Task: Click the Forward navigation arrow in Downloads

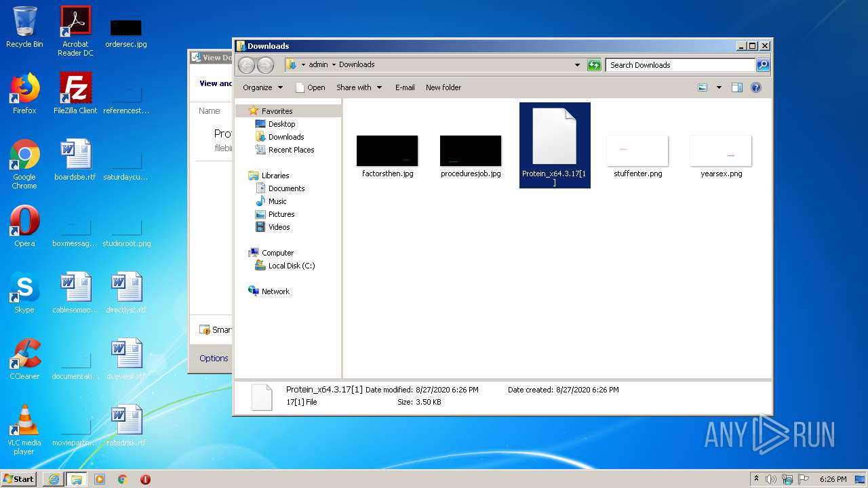Action: [265, 65]
